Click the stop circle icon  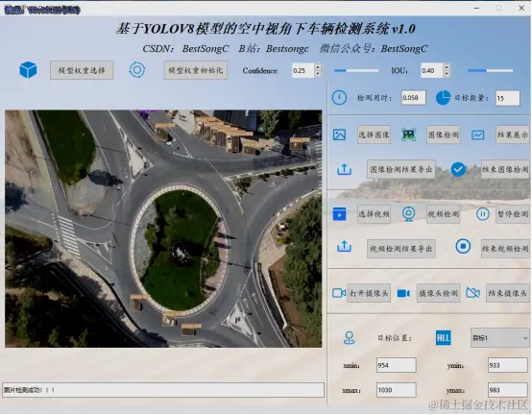463,246
